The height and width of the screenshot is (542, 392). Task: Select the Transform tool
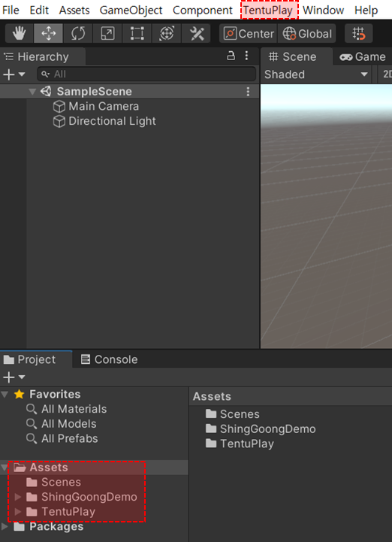pyautogui.click(x=167, y=34)
